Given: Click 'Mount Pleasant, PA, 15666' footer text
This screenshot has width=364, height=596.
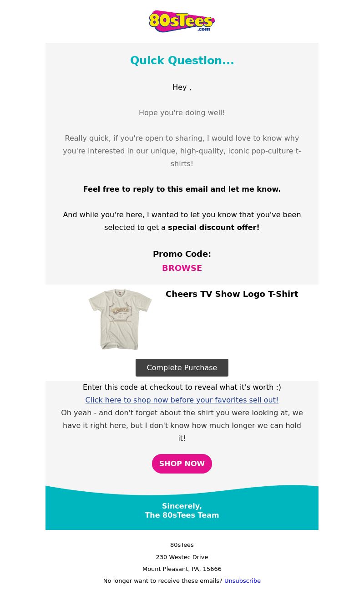Looking at the screenshot, I should pyautogui.click(x=182, y=569).
